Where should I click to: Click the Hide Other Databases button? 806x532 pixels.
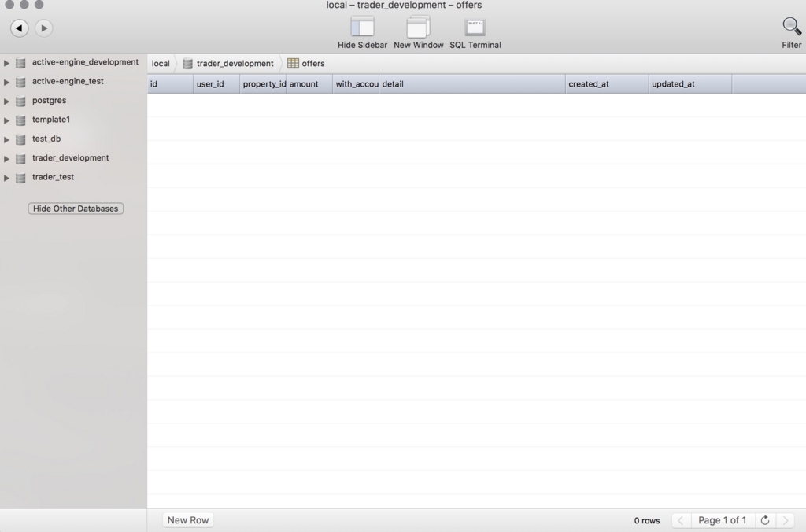(x=75, y=209)
